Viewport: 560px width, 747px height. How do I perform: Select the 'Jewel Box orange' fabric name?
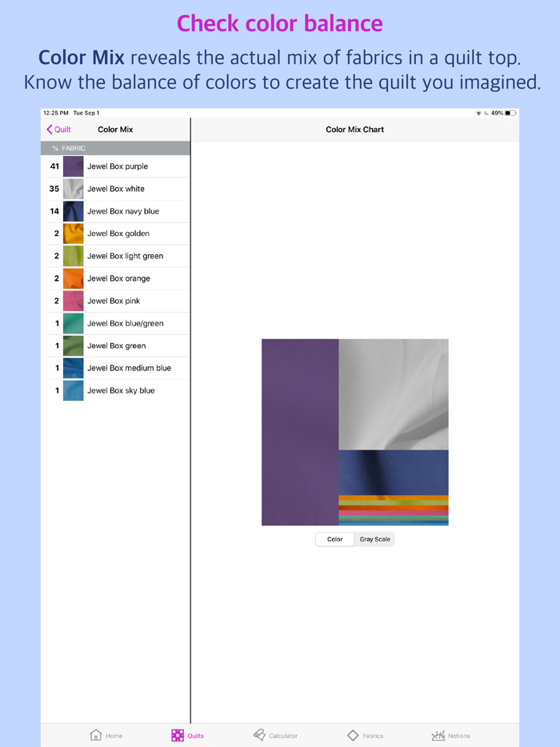[118, 278]
